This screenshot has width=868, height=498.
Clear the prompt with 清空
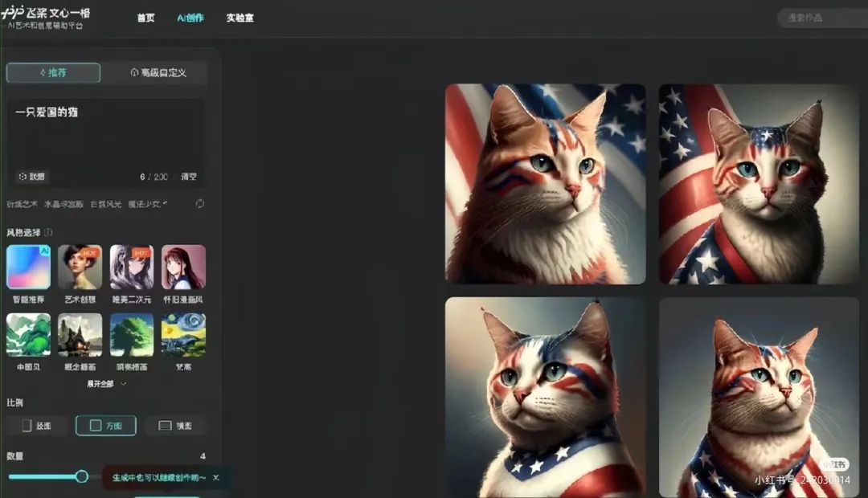click(189, 177)
